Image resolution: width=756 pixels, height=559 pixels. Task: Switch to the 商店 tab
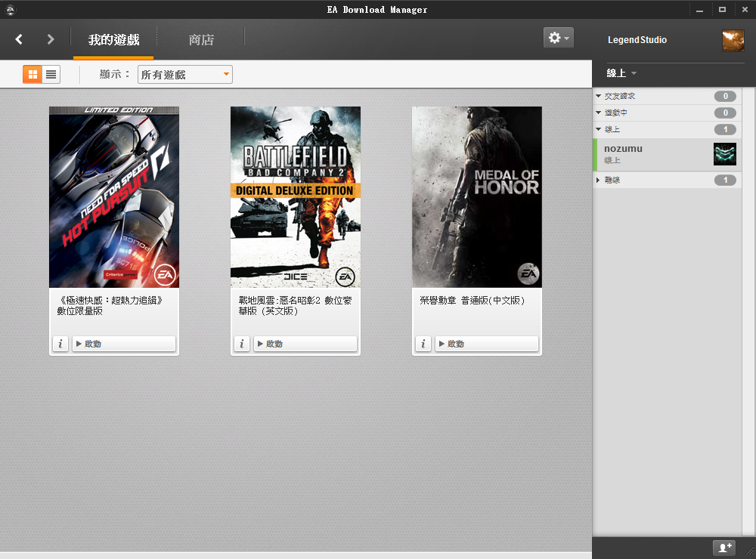click(201, 40)
